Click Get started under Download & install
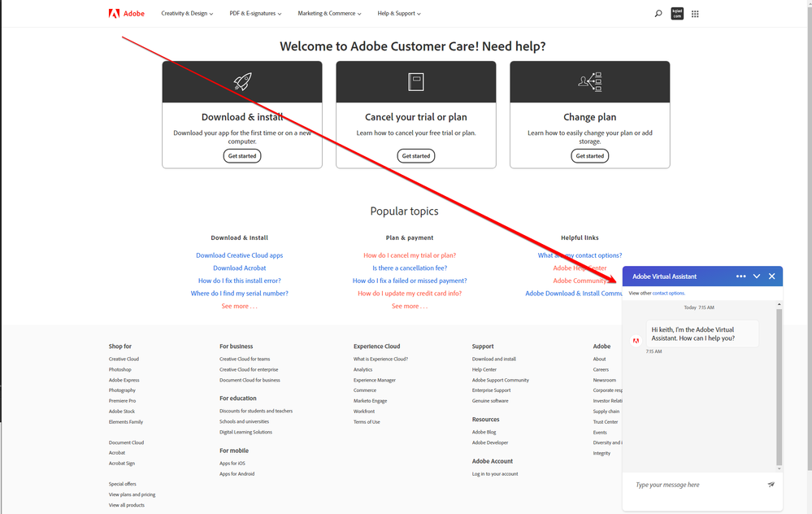The image size is (812, 514). [x=242, y=156]
